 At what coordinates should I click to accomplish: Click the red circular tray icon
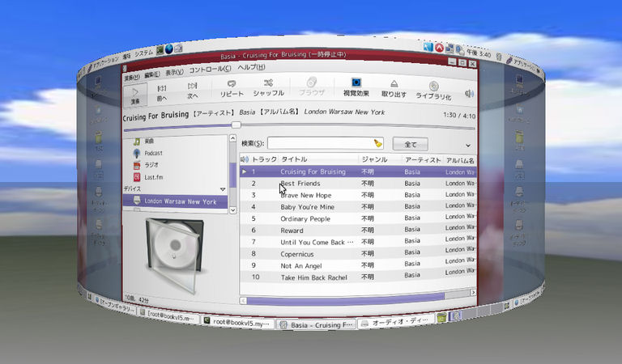439,48
